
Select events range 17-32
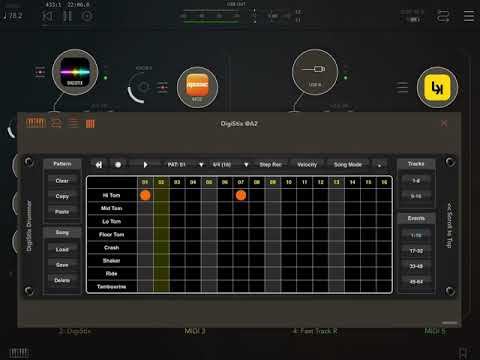(x=416, y=251)
